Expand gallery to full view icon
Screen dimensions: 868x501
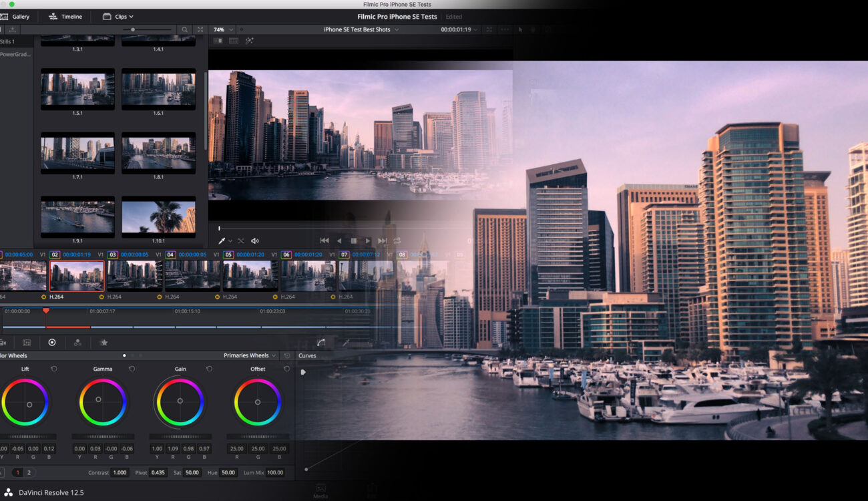click(200, 30)
